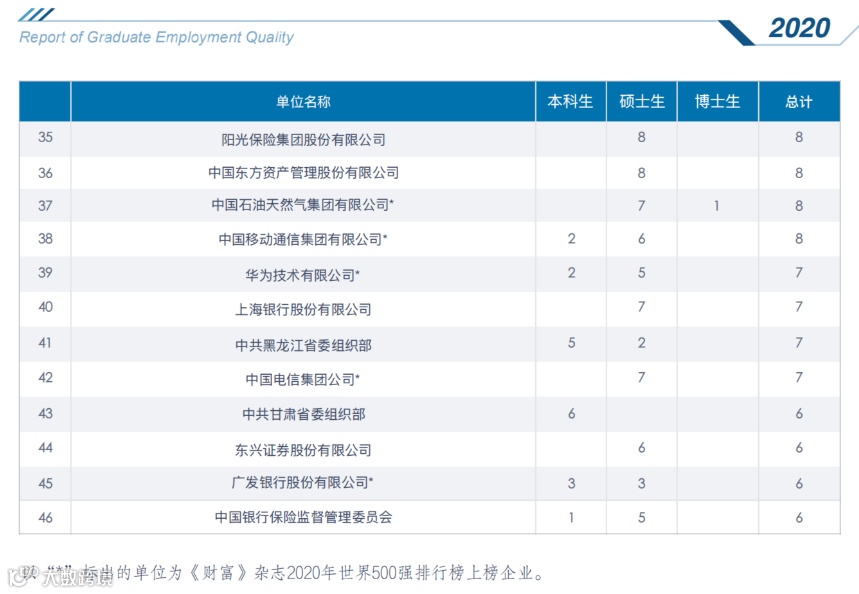Click the 本科生 value 2 for 中国移动通信
This screenshot has height=594, width=859.
click(571, 238)
